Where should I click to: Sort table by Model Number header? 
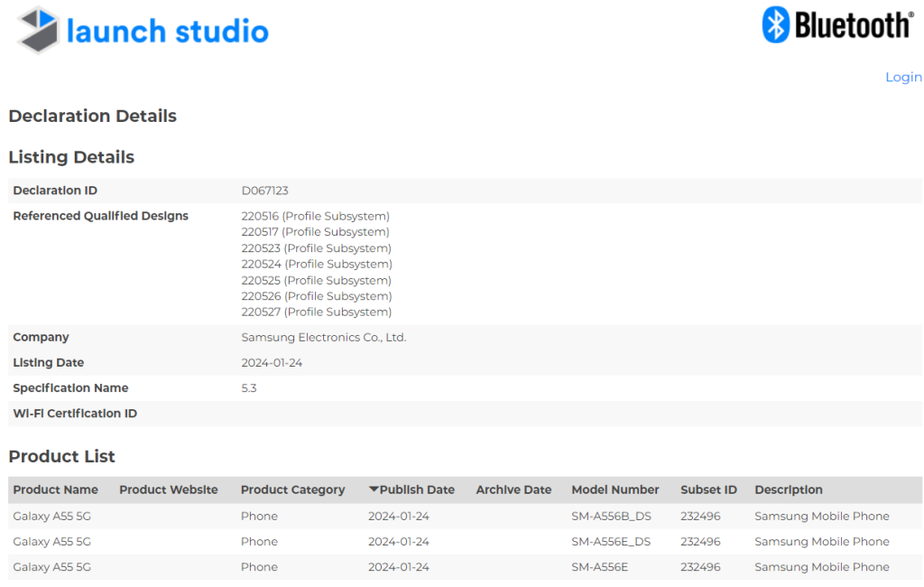tap(614, 490)
